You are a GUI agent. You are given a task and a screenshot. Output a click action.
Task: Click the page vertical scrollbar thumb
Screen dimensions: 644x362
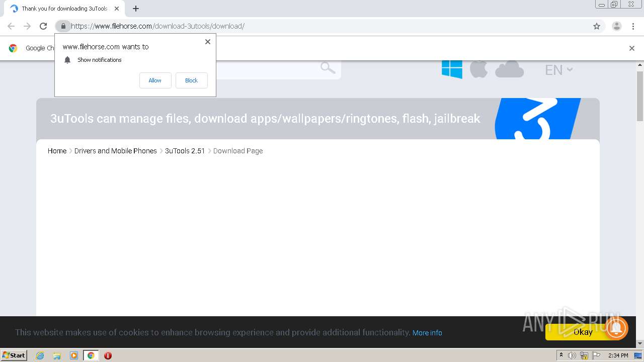[640, 96]
